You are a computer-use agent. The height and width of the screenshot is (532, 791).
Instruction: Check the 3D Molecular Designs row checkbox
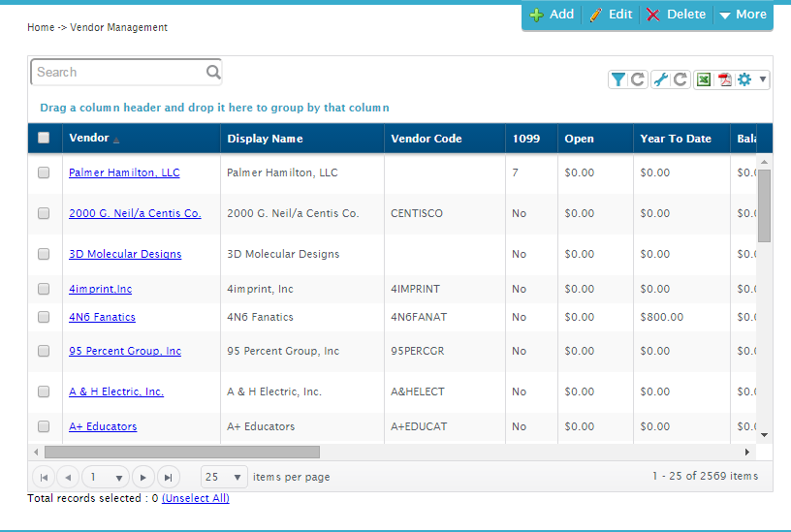44,254
